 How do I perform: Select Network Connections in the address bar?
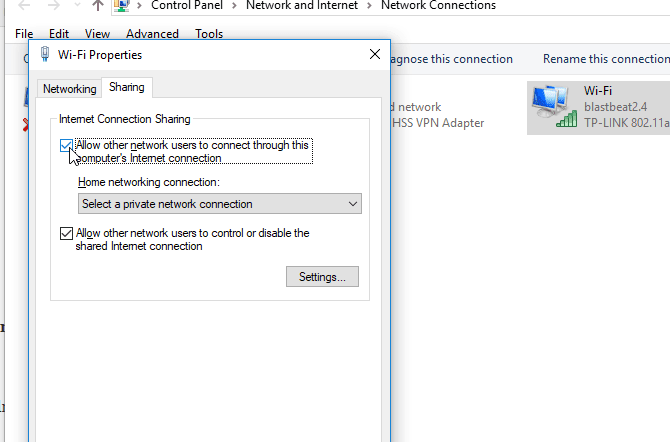tap(438, 6)
